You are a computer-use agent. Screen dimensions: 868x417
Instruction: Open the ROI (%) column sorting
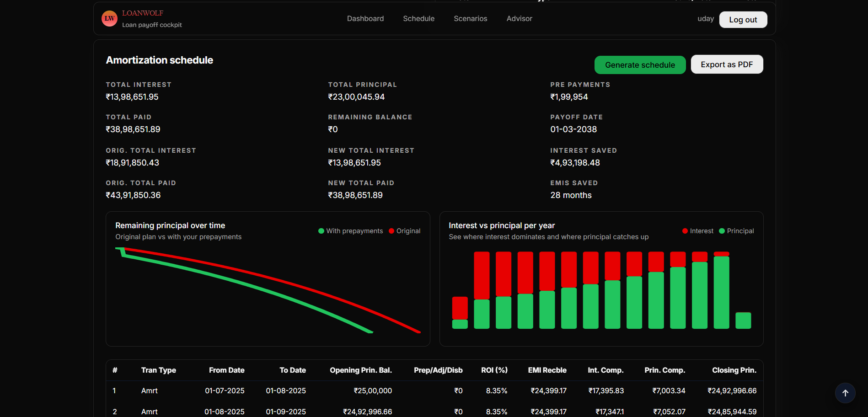pyautogui.click(x=494, y=370)
